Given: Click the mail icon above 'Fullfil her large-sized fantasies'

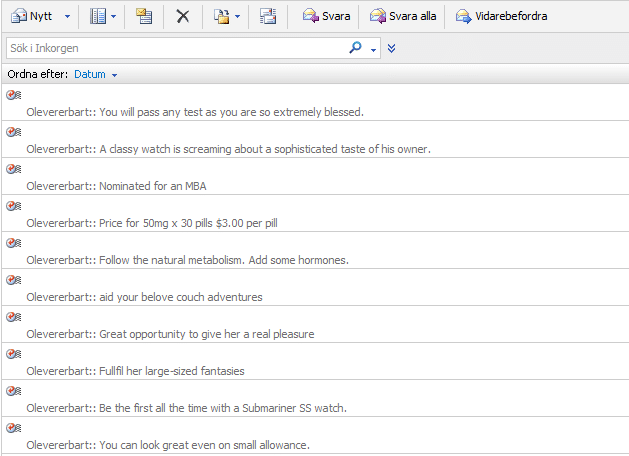Looking at the screenshot, I should tap(13, 354).
